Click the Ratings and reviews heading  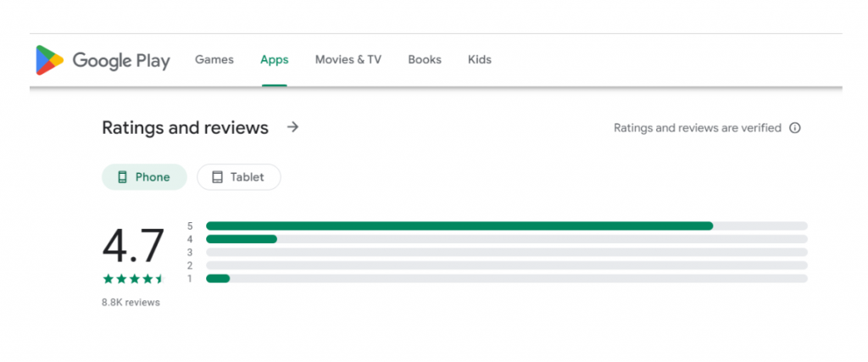pos(185,128)
